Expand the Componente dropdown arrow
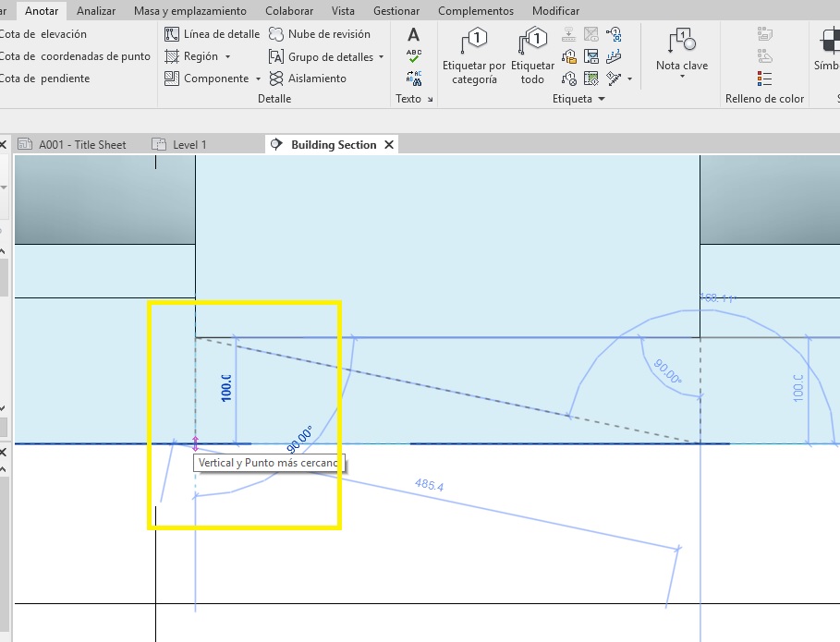This screenshot has width=840, height=642. [259, 79]
